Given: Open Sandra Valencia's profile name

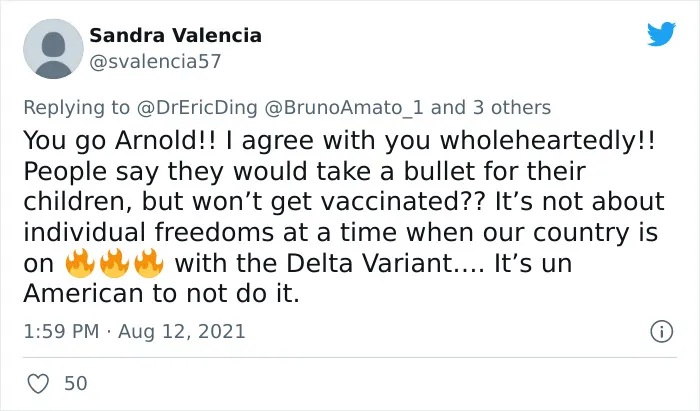Looking at the screenshot, I should (175, 35).
